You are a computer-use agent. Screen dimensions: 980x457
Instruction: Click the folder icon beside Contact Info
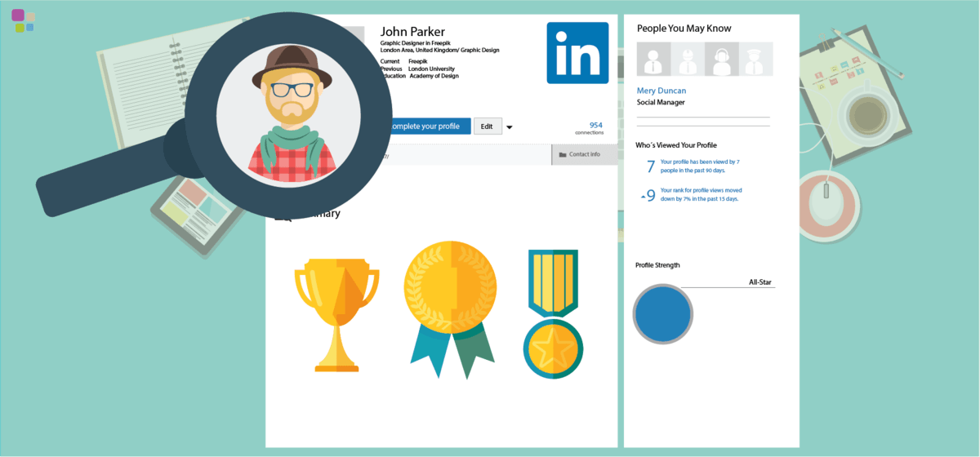coord(562,154)
